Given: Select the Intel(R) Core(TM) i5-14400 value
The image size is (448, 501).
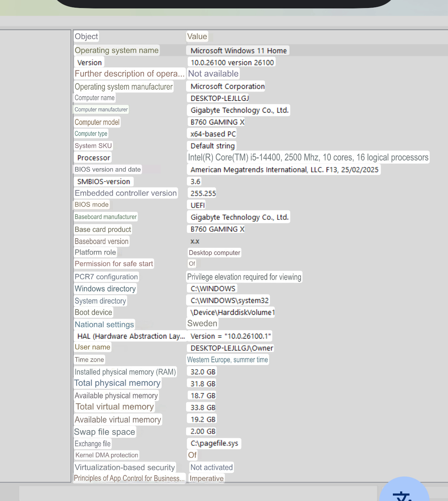Looking at the screenshot, I should (x=308, y=157).
